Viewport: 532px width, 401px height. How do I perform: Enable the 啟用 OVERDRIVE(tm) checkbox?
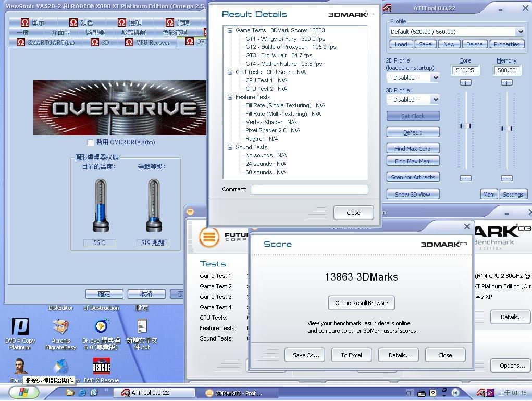[90, 142]
